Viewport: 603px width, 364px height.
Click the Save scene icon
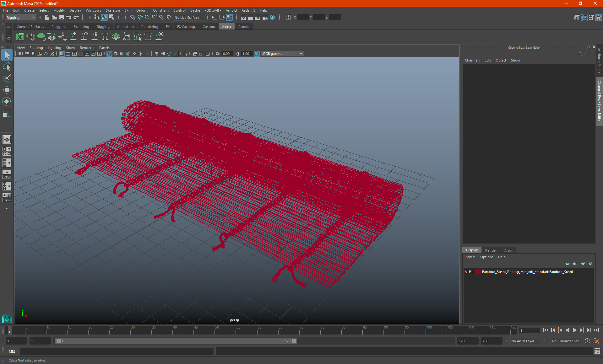pos(62,18)
